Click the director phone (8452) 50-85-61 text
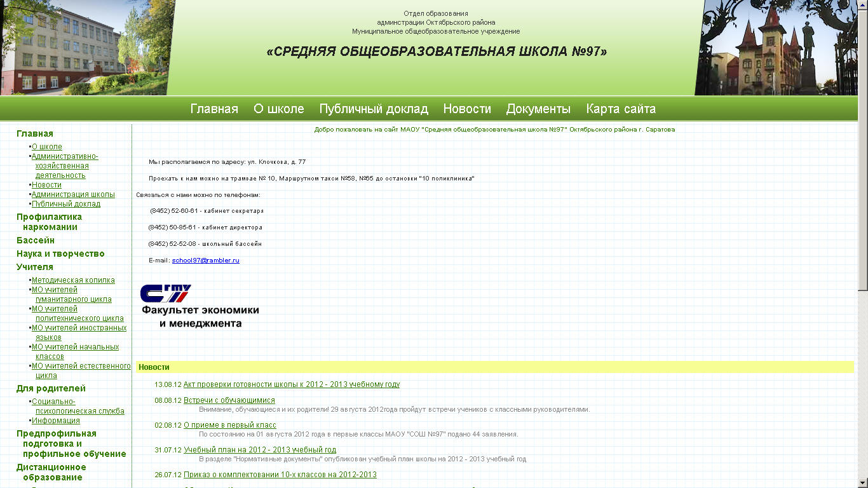 coord(205,227)
